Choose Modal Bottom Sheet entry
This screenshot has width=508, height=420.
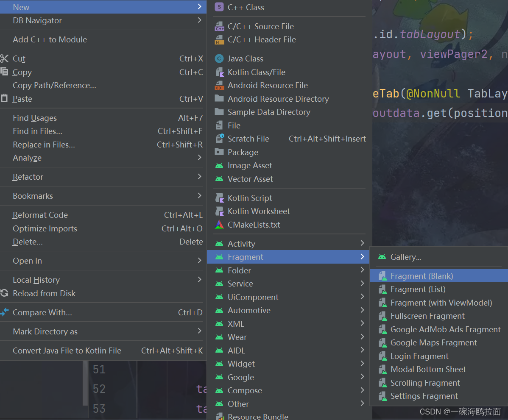click(438, 370)
